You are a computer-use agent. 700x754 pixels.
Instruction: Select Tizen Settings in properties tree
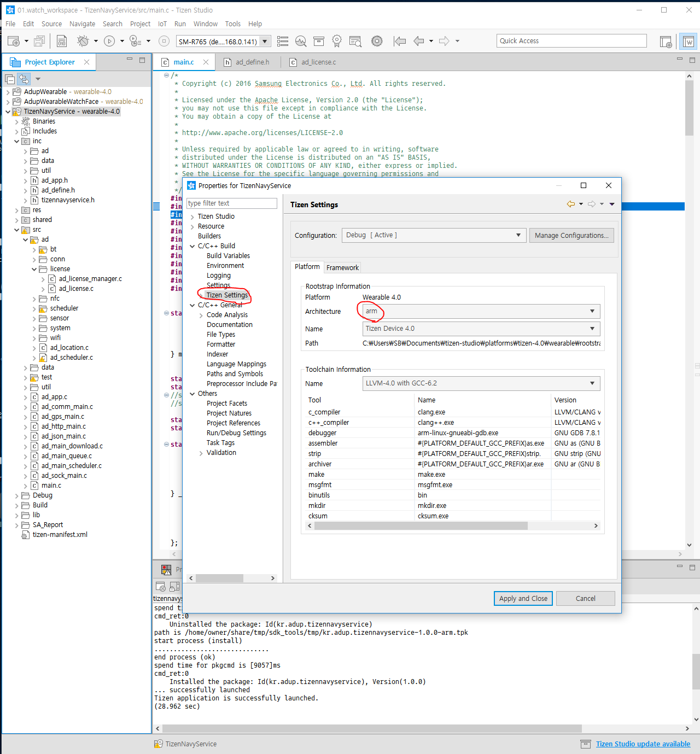point(227,295)
